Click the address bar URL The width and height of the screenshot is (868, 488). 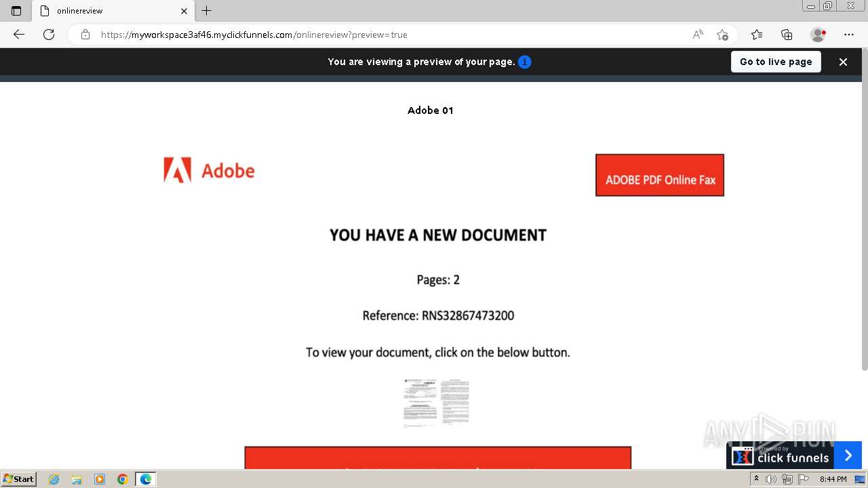pos(254,35)
